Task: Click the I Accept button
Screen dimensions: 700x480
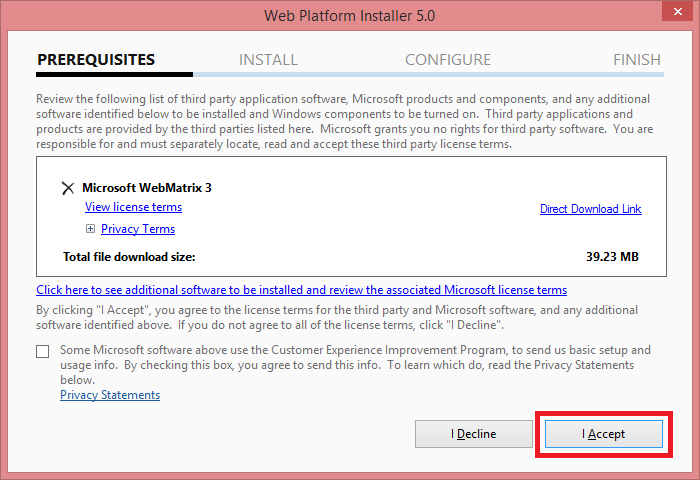Action: [604, 434]
